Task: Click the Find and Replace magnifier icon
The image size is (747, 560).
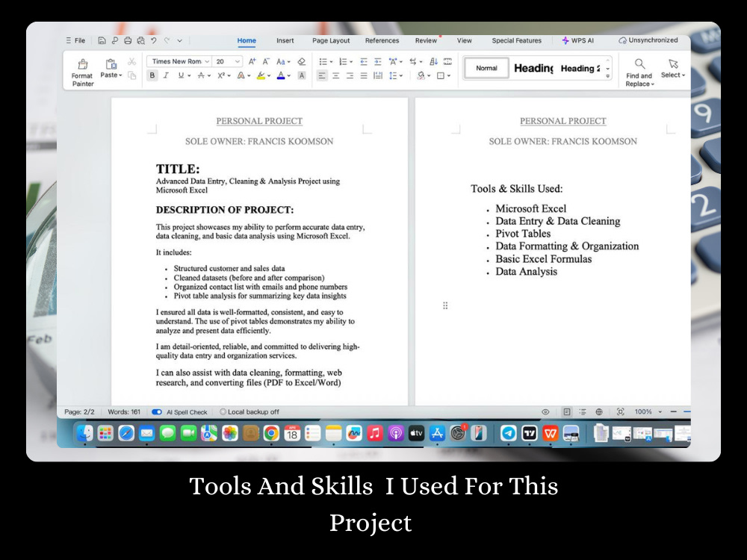Action: coord(640,63)
